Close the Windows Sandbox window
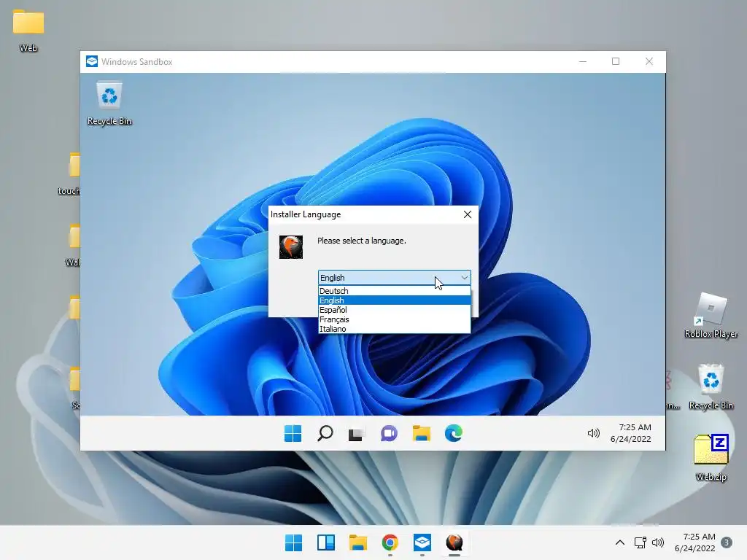 pos(649,61)
